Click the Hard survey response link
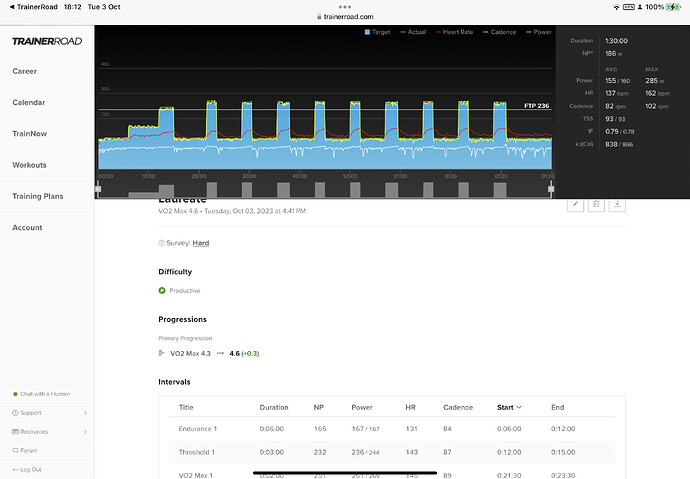 (201, 243)
